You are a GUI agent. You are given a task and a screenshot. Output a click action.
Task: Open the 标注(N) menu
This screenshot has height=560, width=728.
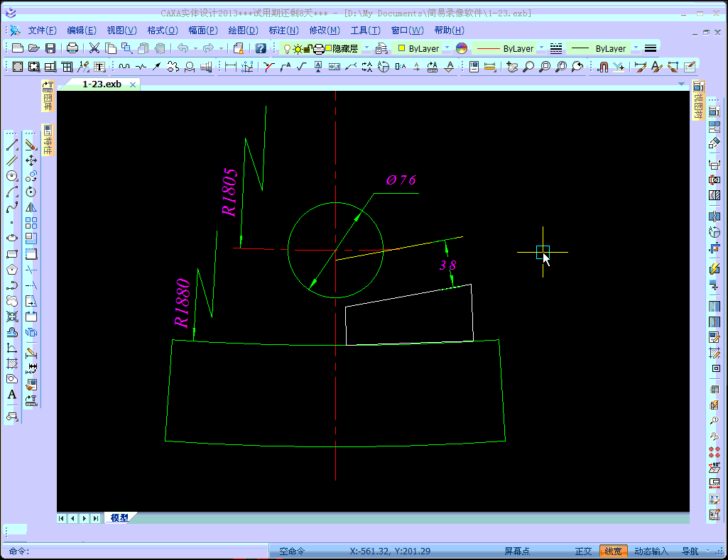[283, 31]
